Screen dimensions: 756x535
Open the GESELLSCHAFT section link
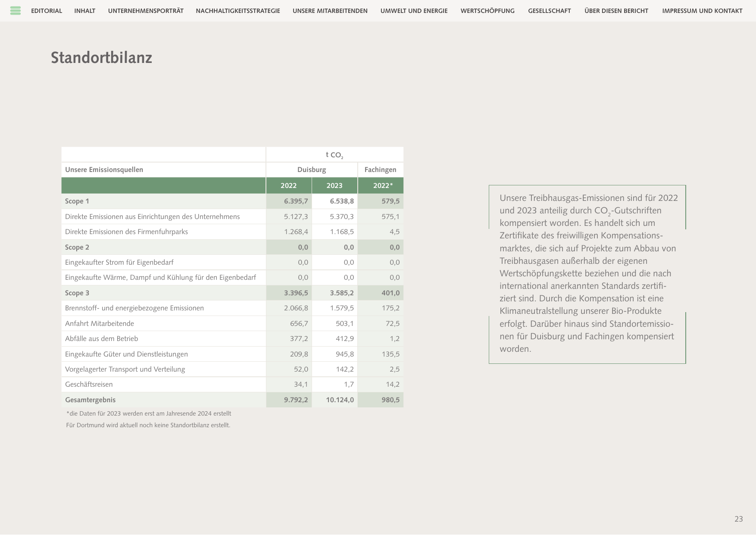point(550,11)
